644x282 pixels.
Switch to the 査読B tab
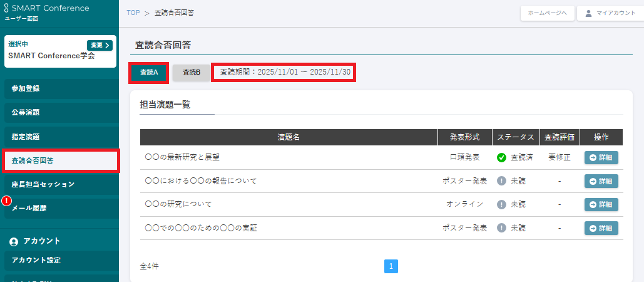(192, 73)
